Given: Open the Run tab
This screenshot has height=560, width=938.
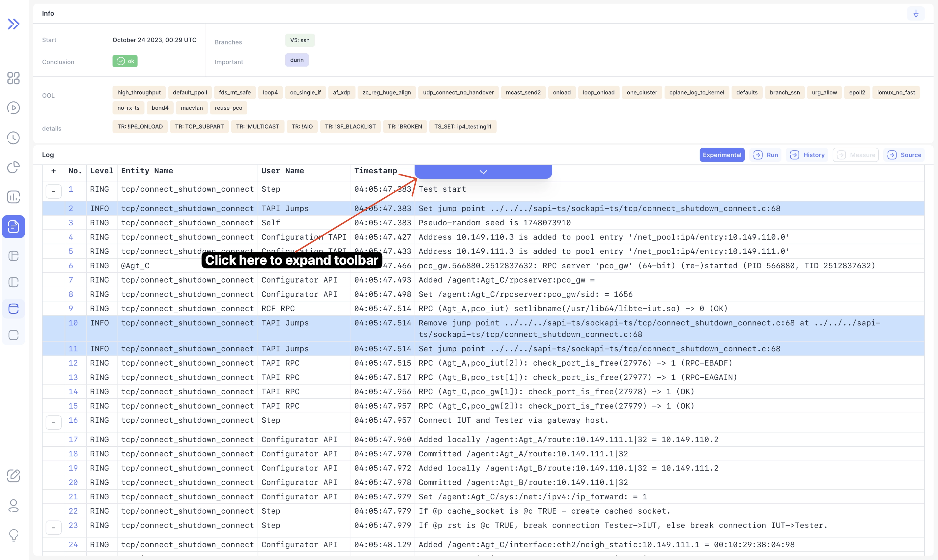Looking at the screenshot, I should click(766, 155).
